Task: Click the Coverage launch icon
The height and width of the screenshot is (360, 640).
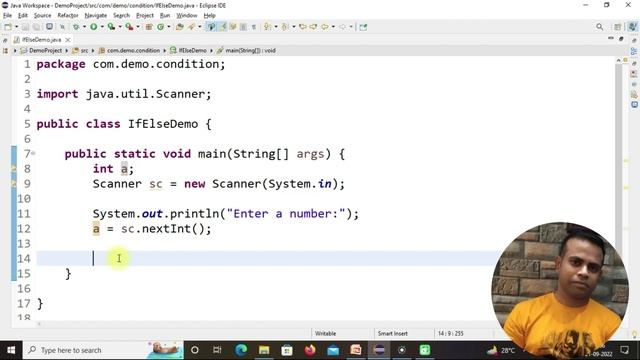Action: click(111, 27)
